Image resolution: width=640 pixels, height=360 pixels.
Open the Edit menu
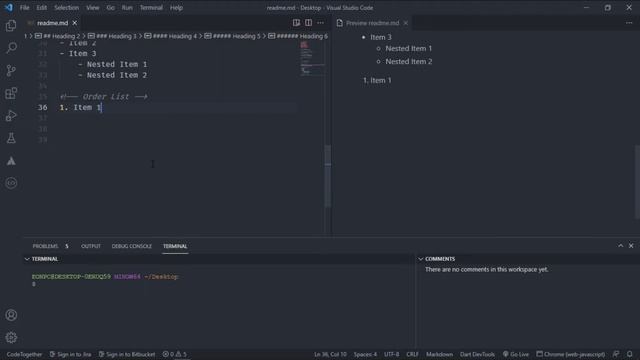click(42, 7)
